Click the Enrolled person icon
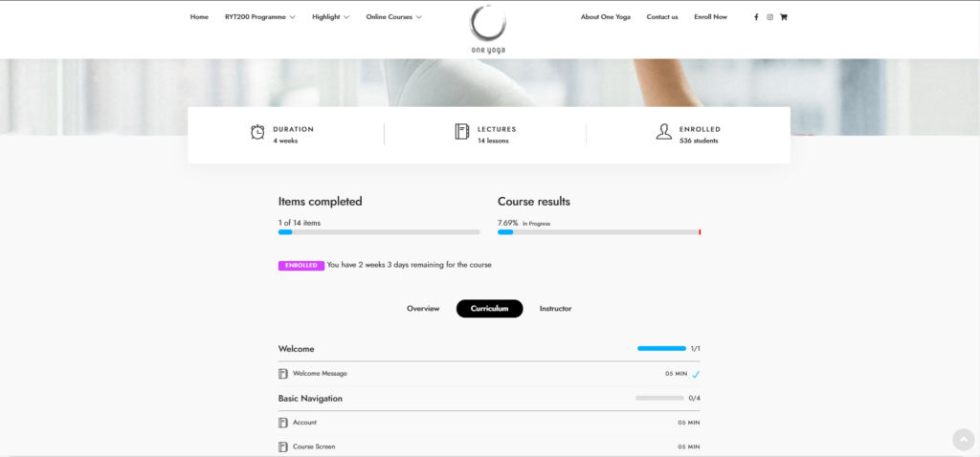 coord(664,132)
